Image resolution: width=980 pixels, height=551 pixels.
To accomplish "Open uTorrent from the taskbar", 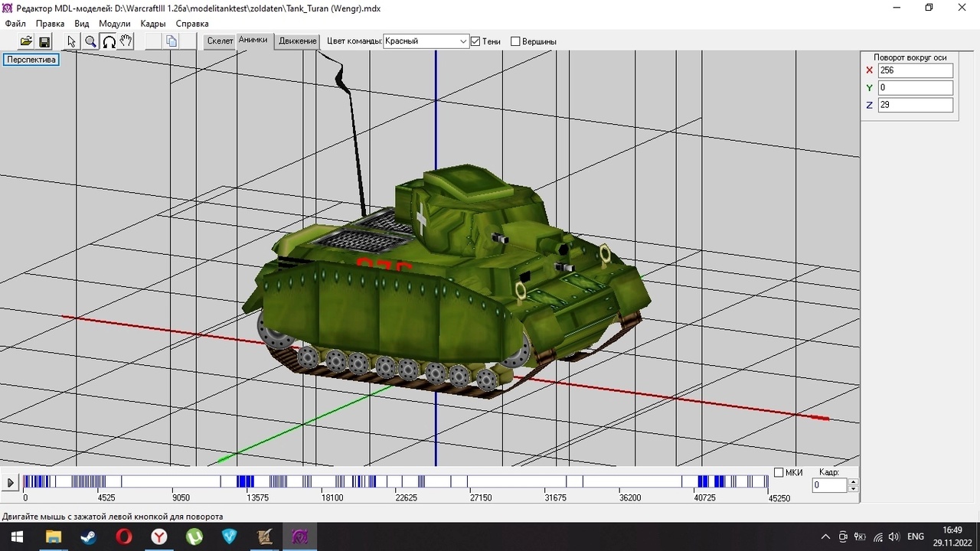I will pyautogui.click(x=194, y=536).
